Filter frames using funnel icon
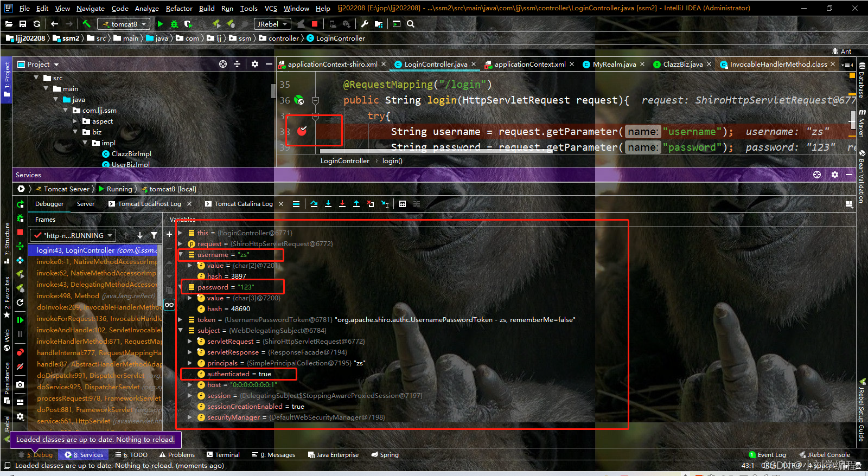 tap(154, 235)
